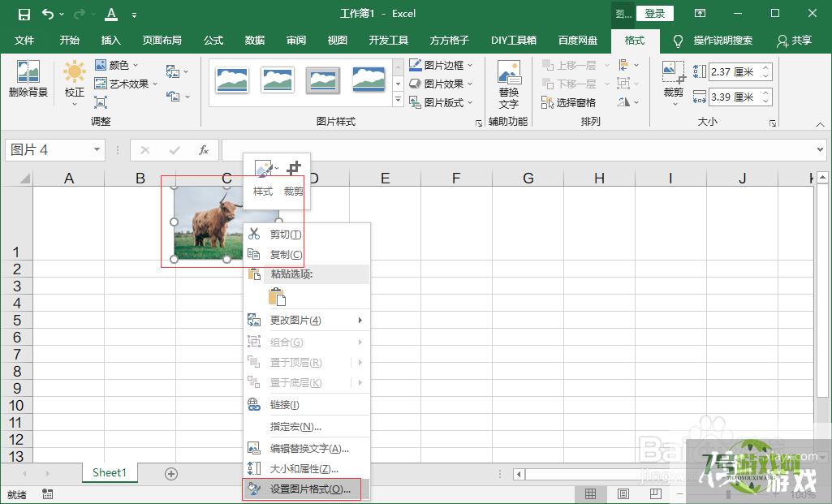This screenshot has width=832, height=504.
Task: Click the compress pictures icon below 艺术效果
Action: [101, 102]
